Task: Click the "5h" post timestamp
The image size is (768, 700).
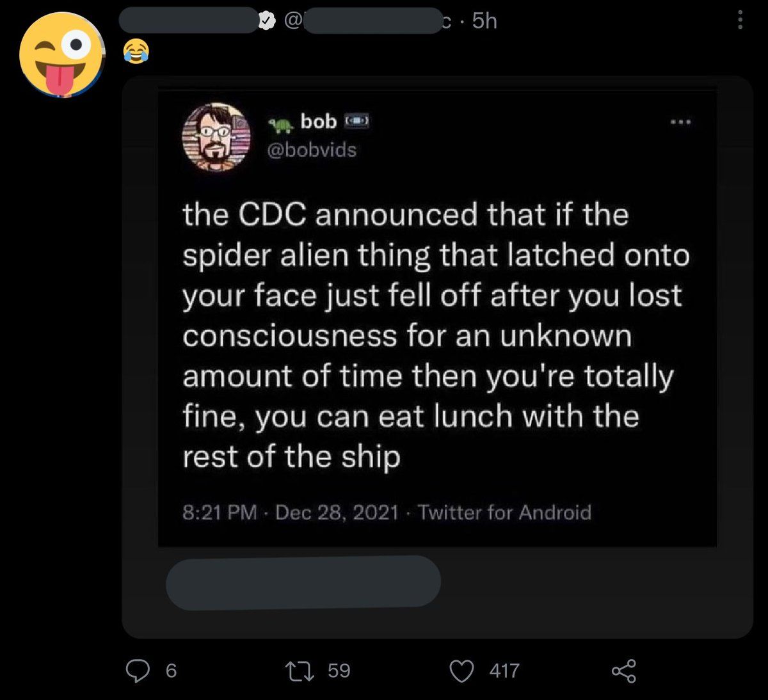Action: pyautogui.click(x=484, y=21)
